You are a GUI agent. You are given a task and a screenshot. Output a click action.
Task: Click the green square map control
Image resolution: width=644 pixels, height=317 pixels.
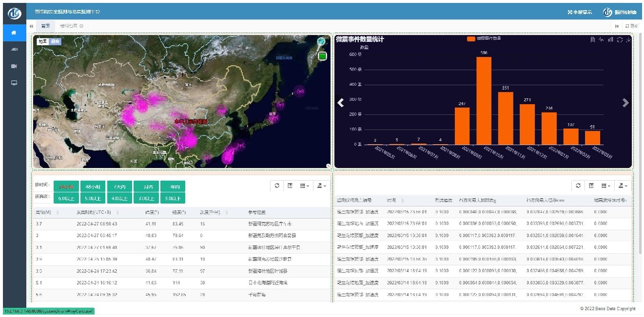tap(322, 56)
